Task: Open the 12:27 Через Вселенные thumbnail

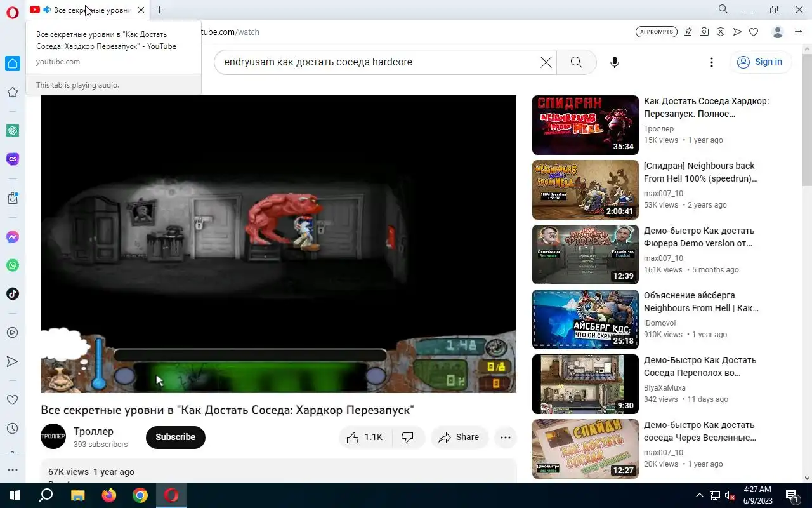Action: (586, 449)
